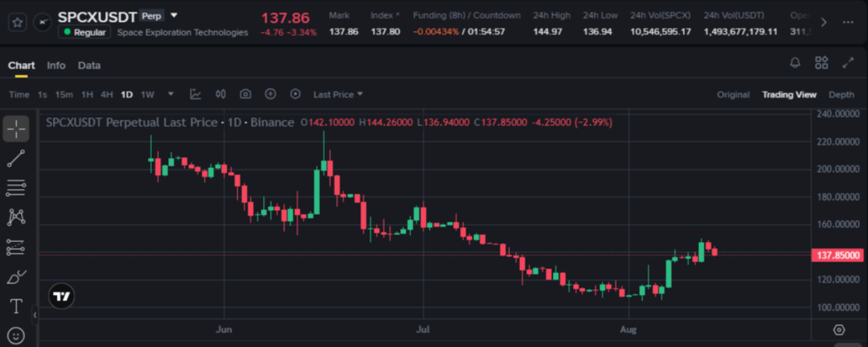Set chart interval to 4H
The height and width of the screenshot is (347, 868).
(106, 94)
